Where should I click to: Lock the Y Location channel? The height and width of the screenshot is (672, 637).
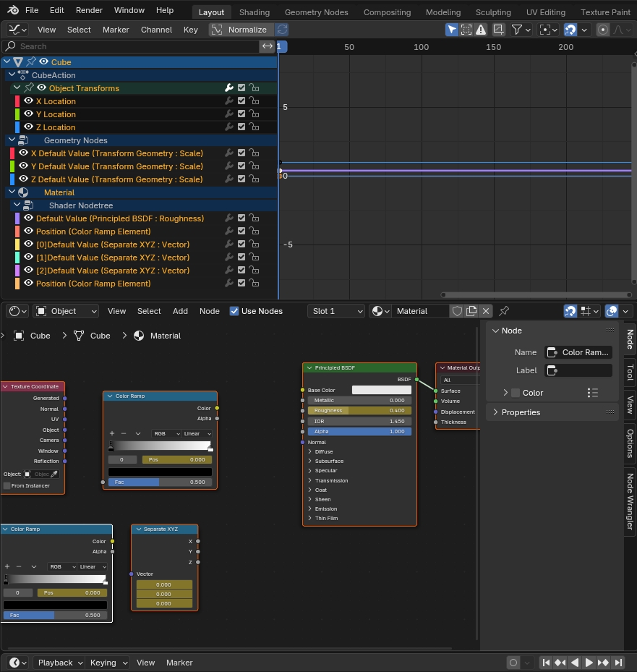click(254, 114)
